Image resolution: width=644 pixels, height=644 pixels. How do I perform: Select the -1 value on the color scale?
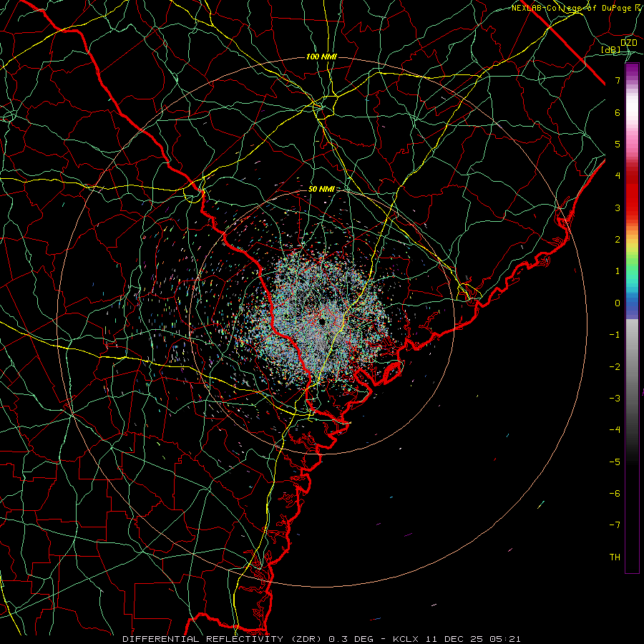[615, 335]
